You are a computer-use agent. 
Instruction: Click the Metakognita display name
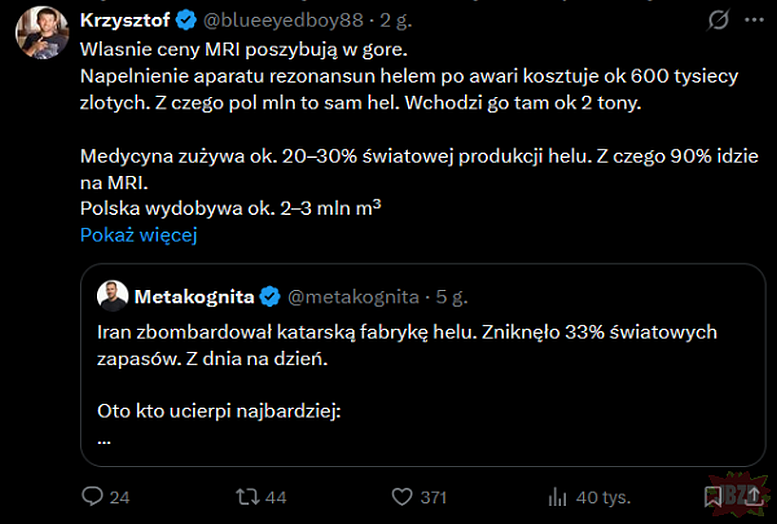[x=194, y=297]
